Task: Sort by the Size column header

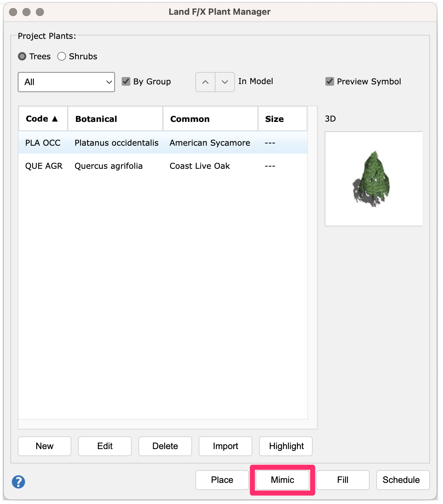Action: point(282,119)
